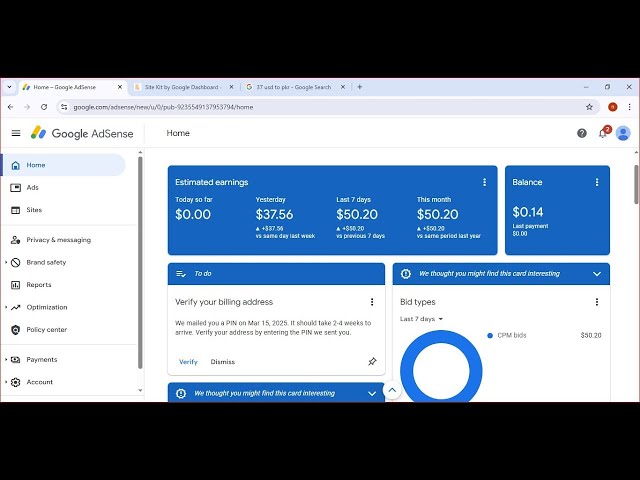This screenshot has height=480, width=640.
Task: Click the Yesterday $37.56 earnings value
Action: tap(274, 215)
